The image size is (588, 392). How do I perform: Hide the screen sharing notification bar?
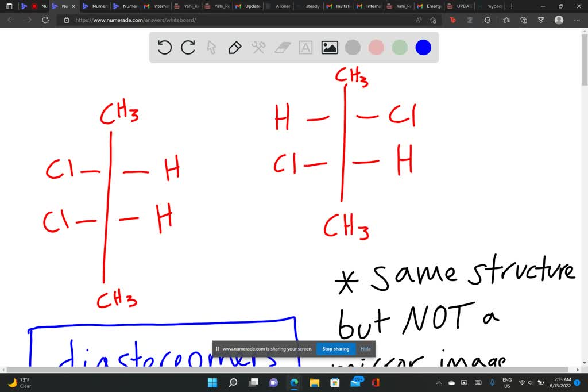point(365,349)
